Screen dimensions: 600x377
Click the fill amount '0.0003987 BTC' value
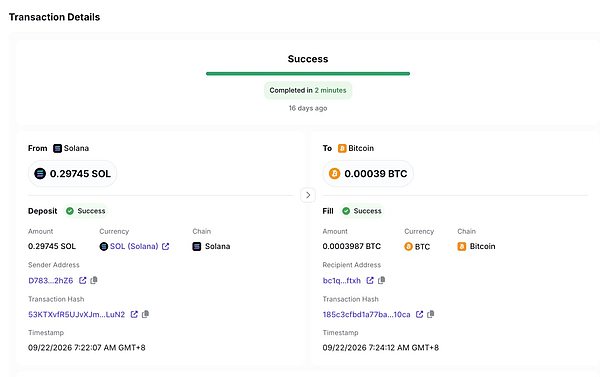pyautogui.click(x=352, y=246)
